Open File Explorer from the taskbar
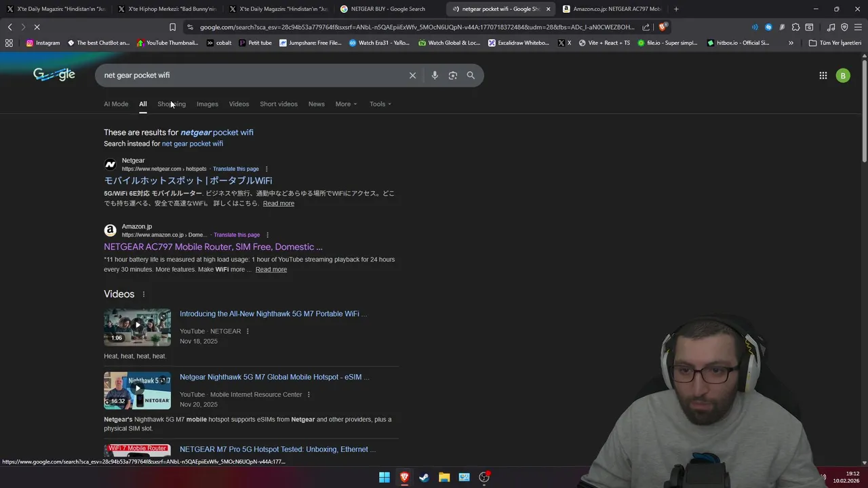The image size is (868, 488). (x=444, y=477)
